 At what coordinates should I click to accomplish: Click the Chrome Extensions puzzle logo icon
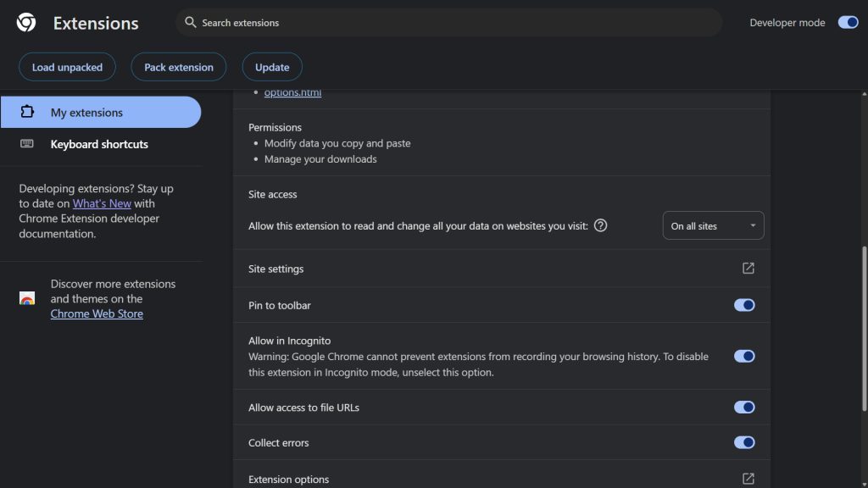25,22
